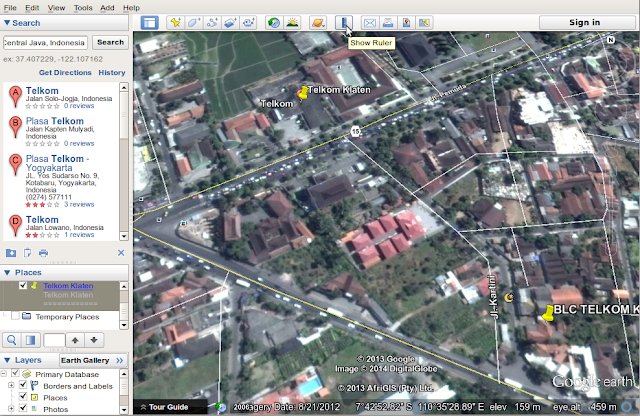
Task: Collapse the Layers panel triangle
Action: click(7, 360)
